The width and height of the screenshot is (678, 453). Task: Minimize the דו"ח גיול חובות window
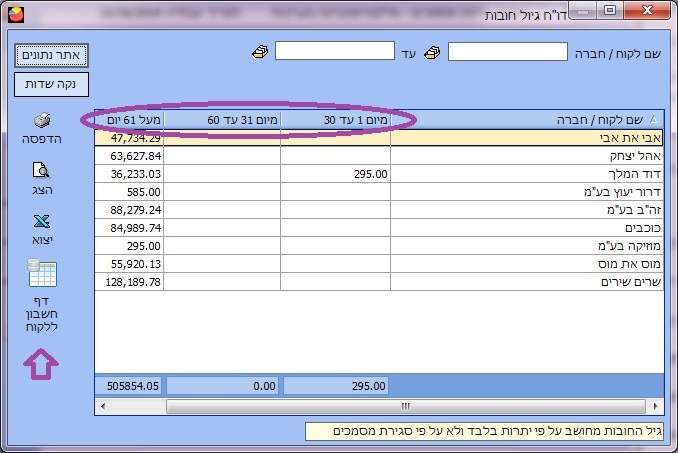pos(583,11)
